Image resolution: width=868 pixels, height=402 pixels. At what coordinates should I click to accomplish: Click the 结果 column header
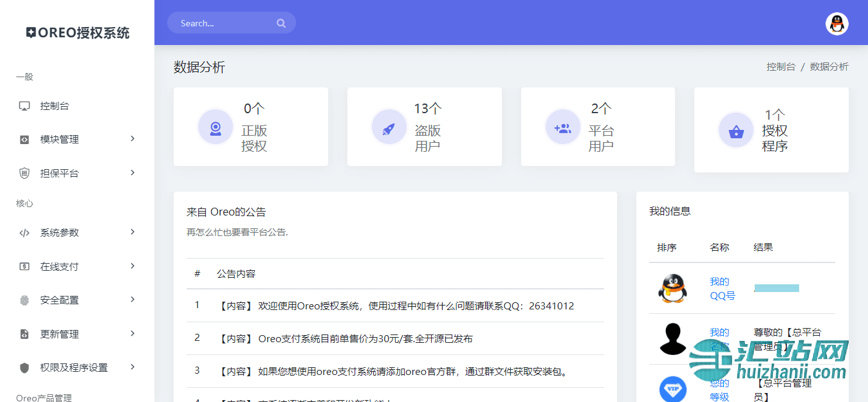tap(763, 247)
